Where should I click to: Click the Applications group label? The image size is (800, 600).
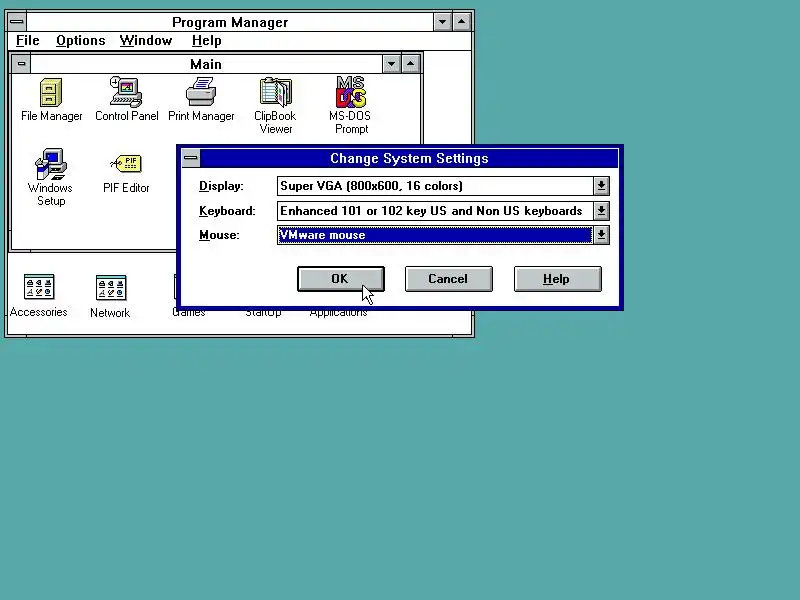click(x=338, y=312)
